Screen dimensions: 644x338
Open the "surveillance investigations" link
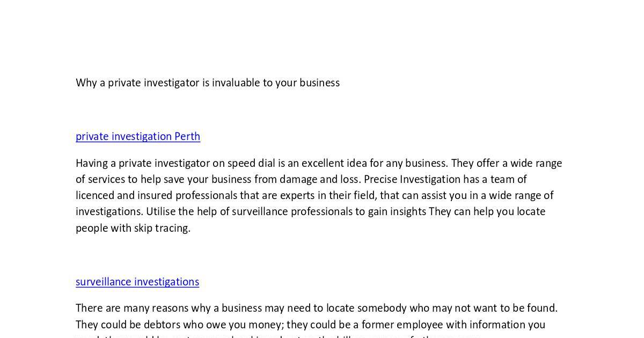(x=137, y=282)
